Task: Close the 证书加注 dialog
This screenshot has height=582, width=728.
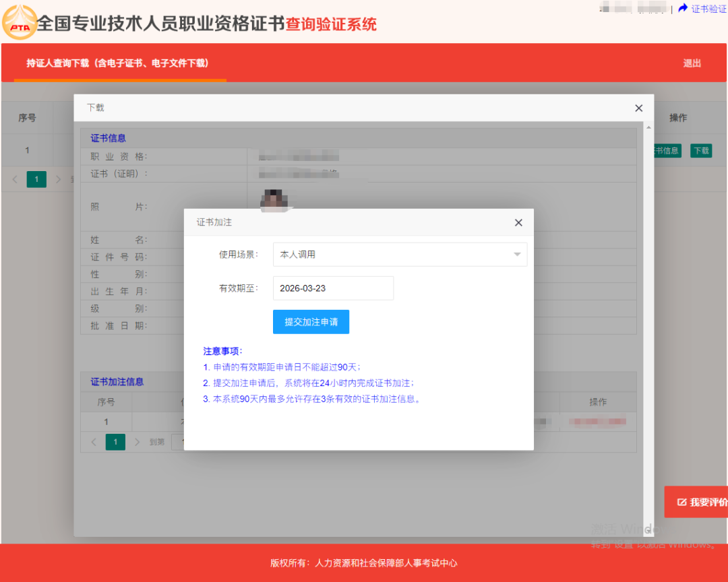Action: (x=518, y=222)
